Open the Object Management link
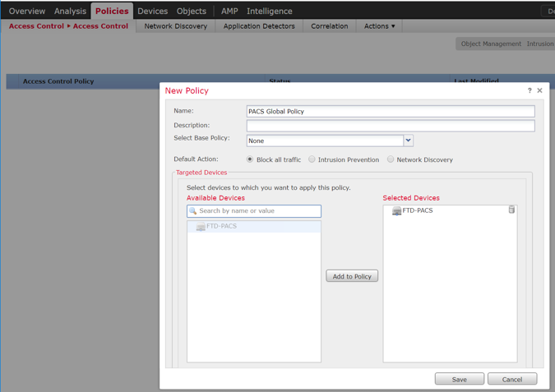Viewport: 555px width, 392px height. click(491, 44)
